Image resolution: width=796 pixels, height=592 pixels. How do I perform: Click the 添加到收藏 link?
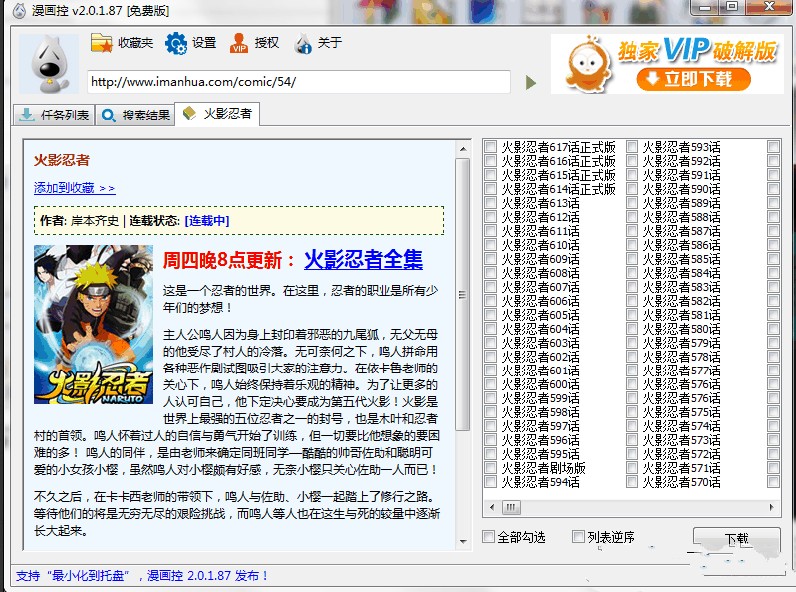pyautogui.click(x=74, y=188)
